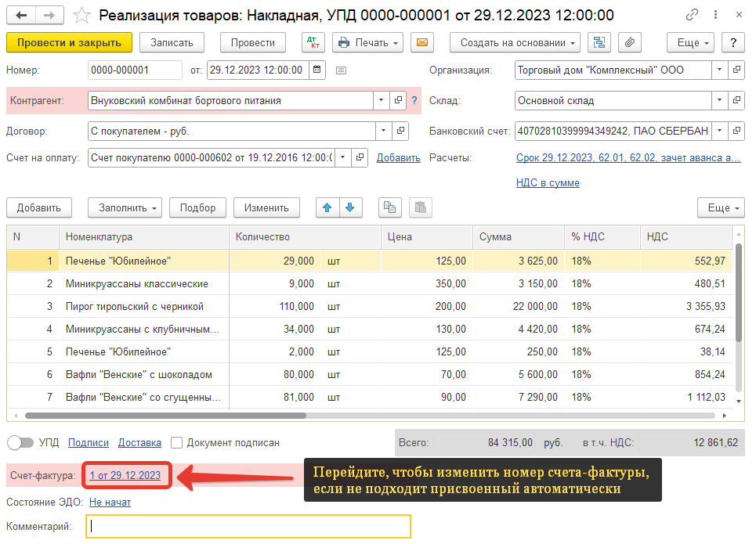Click the vertical table scrollbar thumb
The height and width of the screenshot is (544, 756).
[x=739, y=293]
